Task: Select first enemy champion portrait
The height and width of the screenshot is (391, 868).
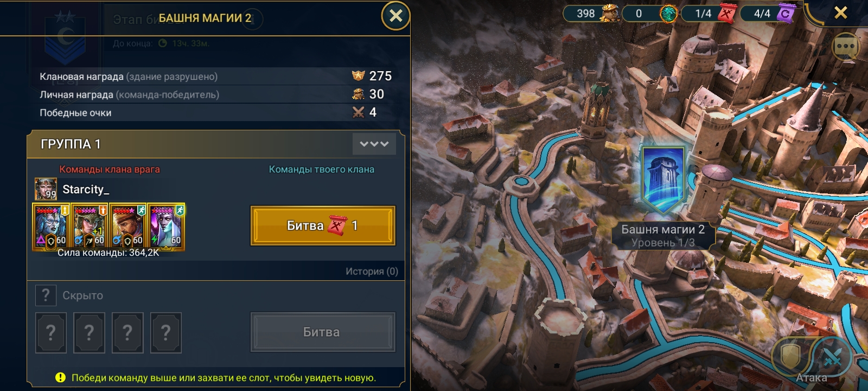Action: coord(52,226)
